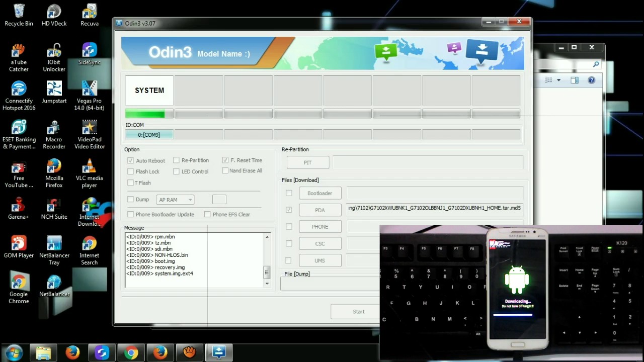This screenshot has width=644, height=362.
Task: Launch VLC media player shortcut
Action: (90, 173)
